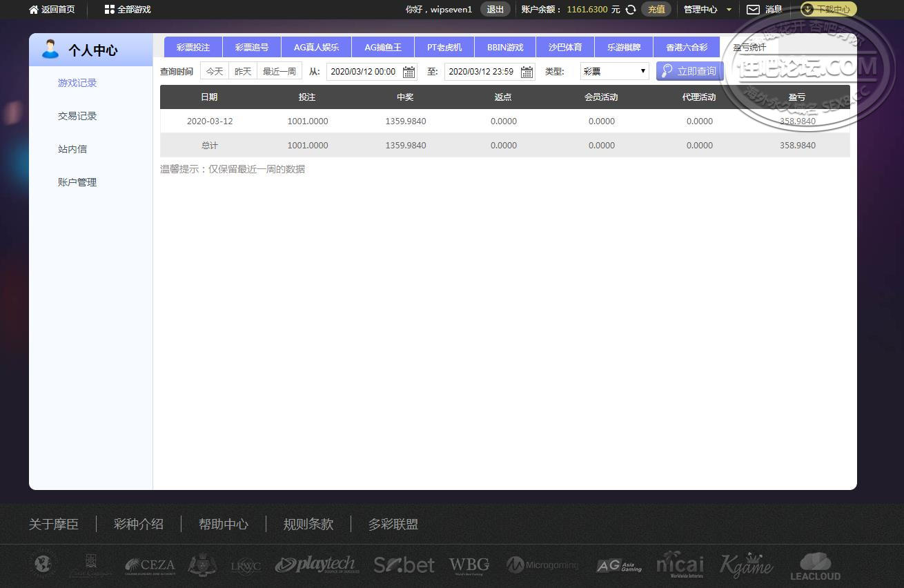
Task: Open the 消息 envelope icon
Action: (754, 10)
